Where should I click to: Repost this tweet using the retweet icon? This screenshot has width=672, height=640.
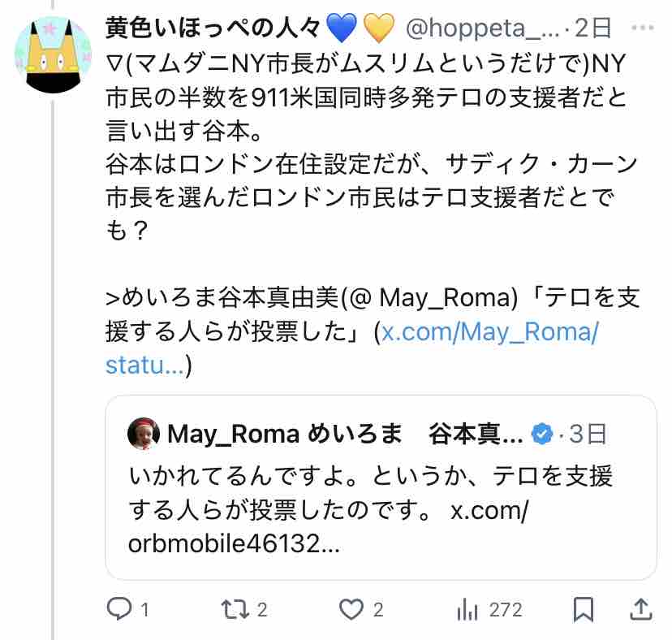[235, 609]
